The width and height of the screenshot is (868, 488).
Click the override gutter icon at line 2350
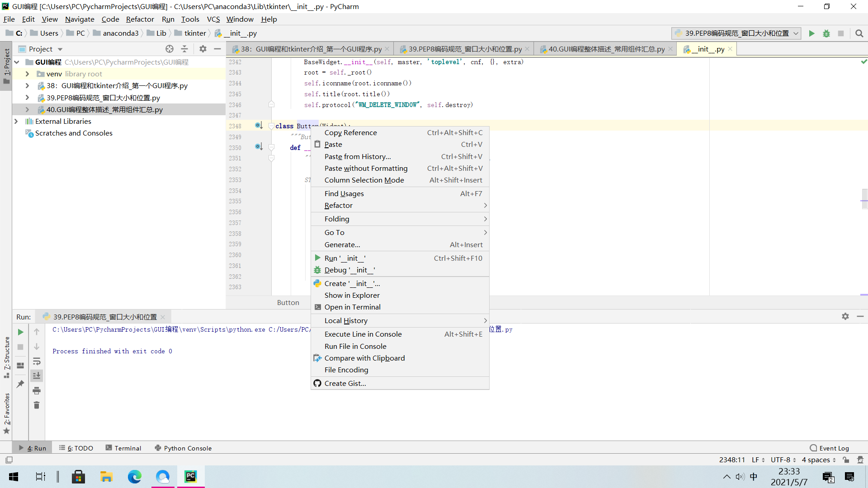(x=259, y=147)
